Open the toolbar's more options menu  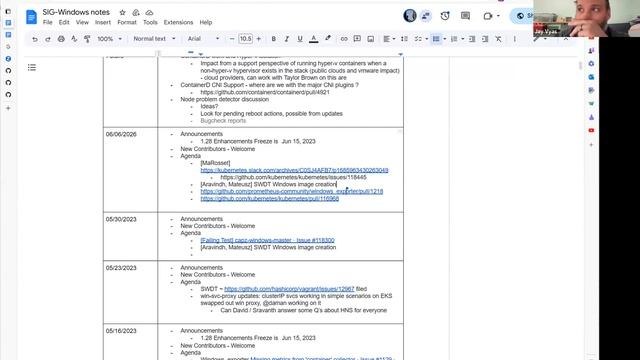click(514, 39)
